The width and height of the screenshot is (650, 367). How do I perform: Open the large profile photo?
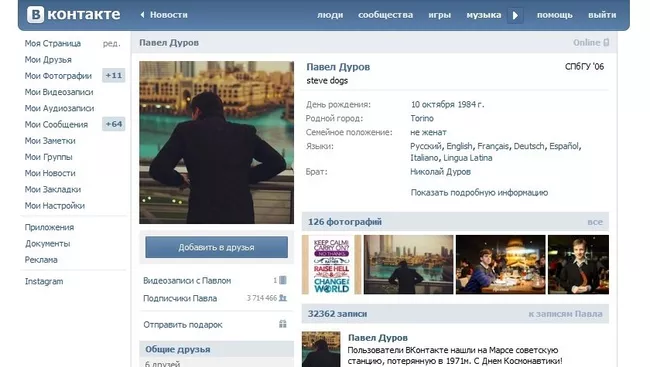216,142
